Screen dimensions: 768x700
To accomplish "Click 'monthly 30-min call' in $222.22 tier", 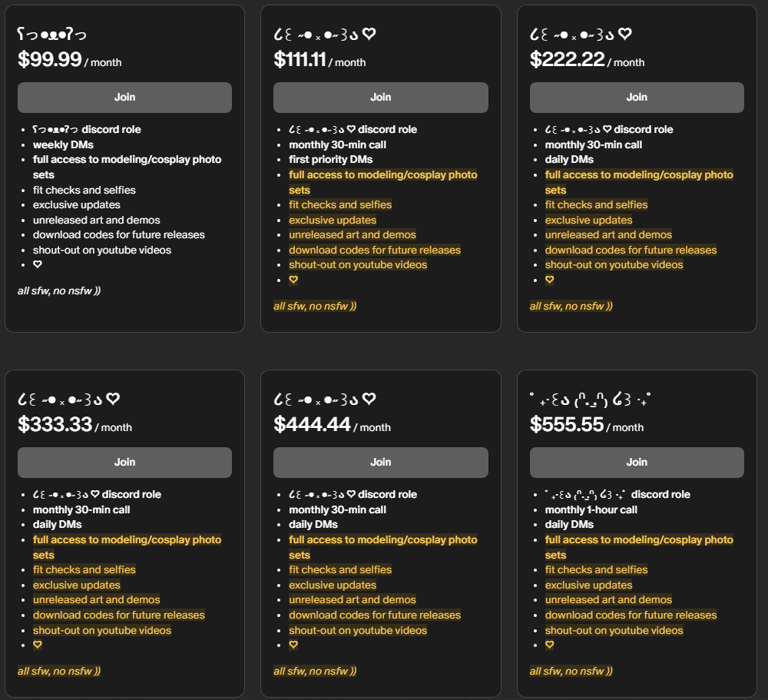I will pos(594,144).
